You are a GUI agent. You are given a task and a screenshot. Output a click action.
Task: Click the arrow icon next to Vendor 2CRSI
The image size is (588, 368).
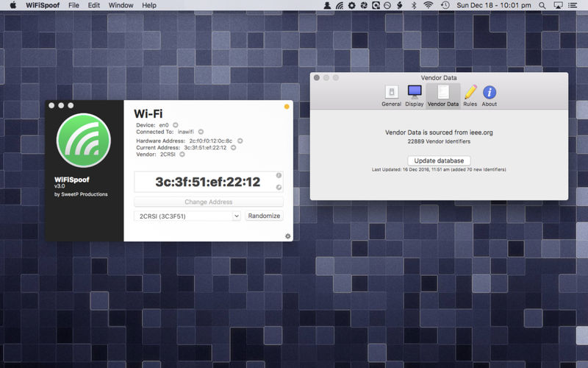coord(182,155)
